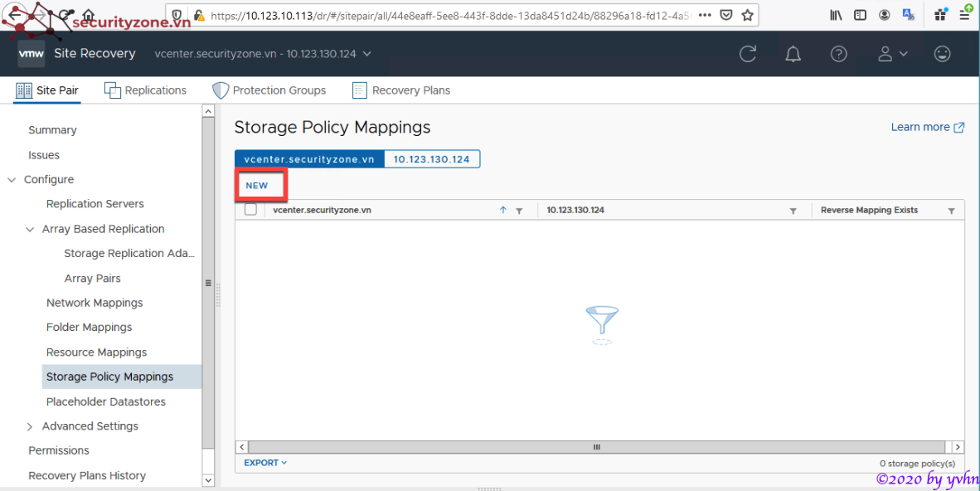Click the Reverse Mapping Exists column header
The height and width of the screenshot is (491, 980).
point(870,210)
